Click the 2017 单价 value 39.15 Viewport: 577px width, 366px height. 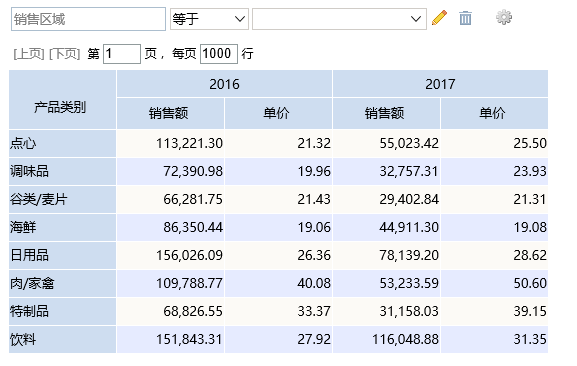click(530, 311)
